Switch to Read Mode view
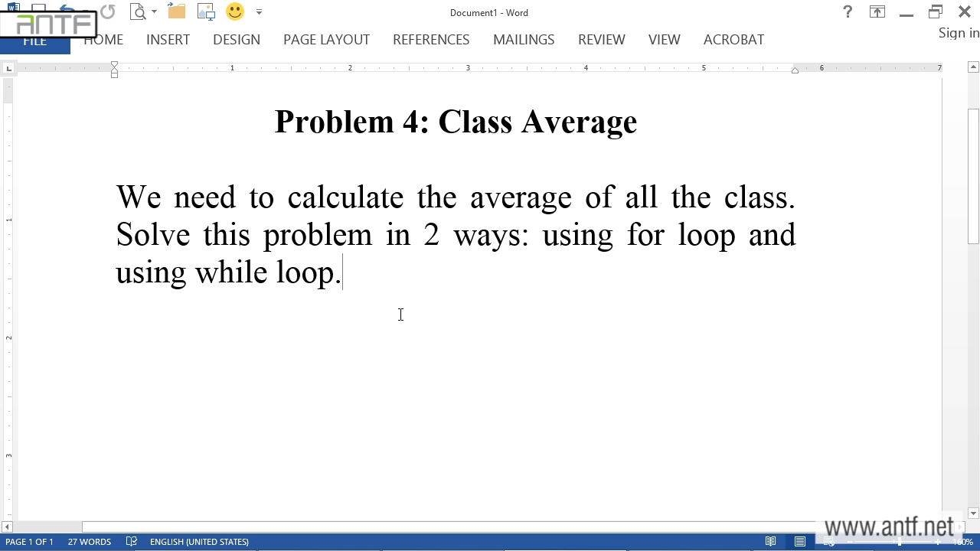 click(x=771, y=542)
